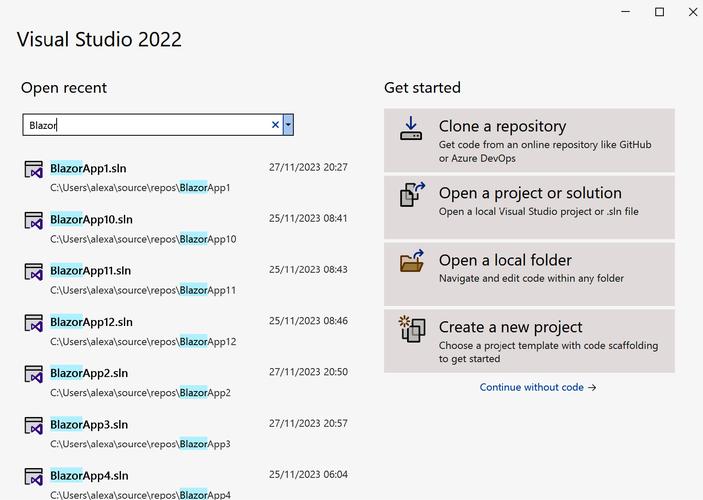Click the date 25/11/2023 08:43
Viewport: 703px width, 500px height.
[308, 270]
